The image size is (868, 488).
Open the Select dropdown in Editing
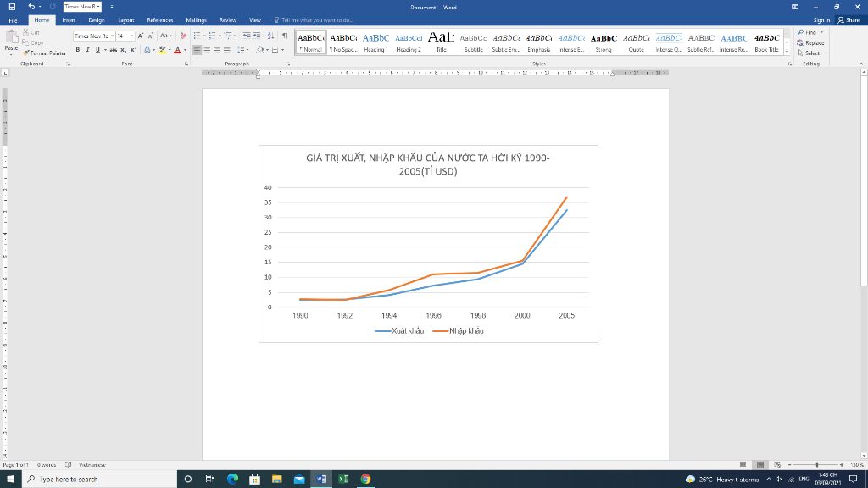click(x=810, y=53)
